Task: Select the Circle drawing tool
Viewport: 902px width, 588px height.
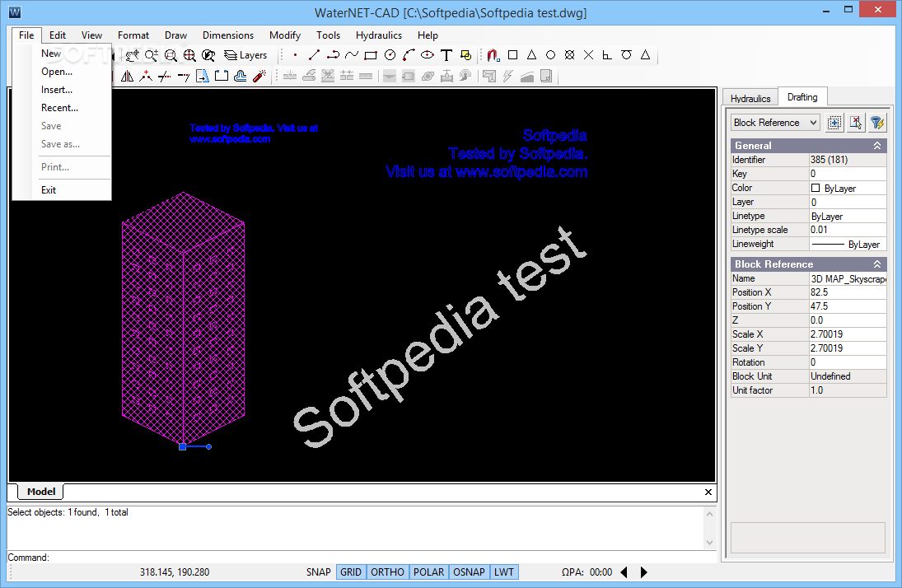Action: [x=390, y=55]
